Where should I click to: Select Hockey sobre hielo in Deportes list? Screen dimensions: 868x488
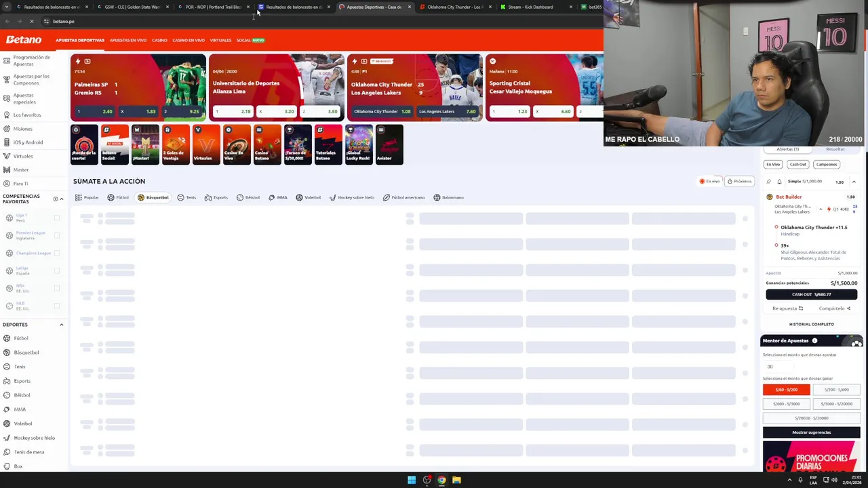tap(34, 438)
